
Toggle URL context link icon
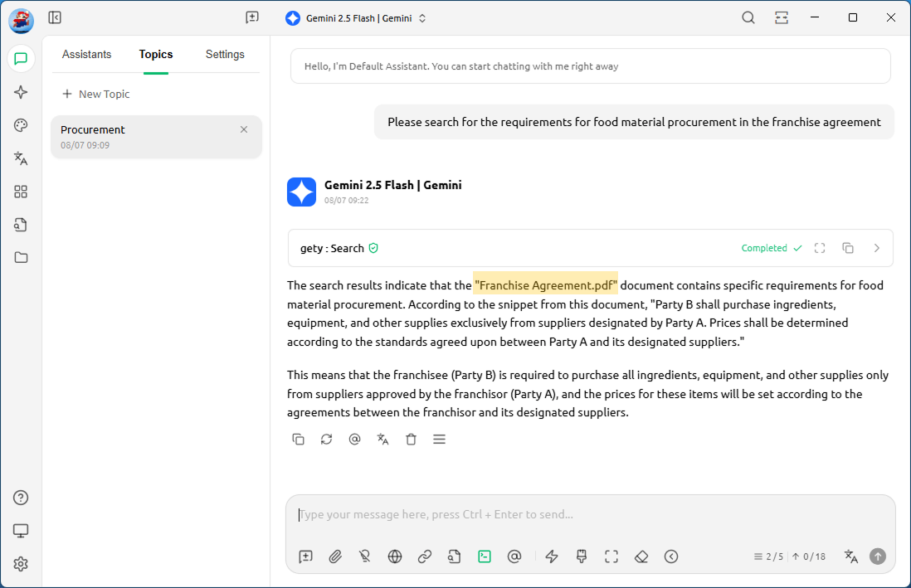pyautogui.click(x=425, y=556)
